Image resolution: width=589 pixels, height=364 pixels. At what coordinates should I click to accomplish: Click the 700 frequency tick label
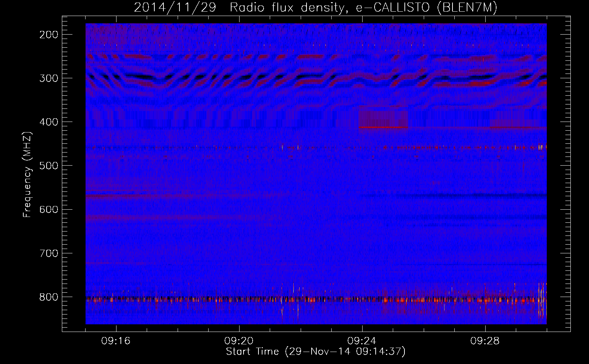coord(48,253)
